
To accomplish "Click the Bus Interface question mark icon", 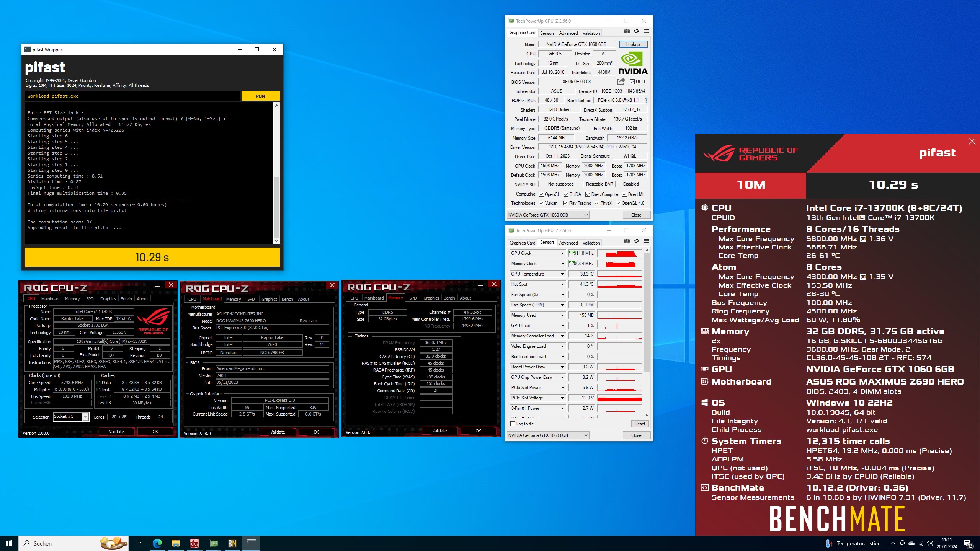I will pos(646,100).
